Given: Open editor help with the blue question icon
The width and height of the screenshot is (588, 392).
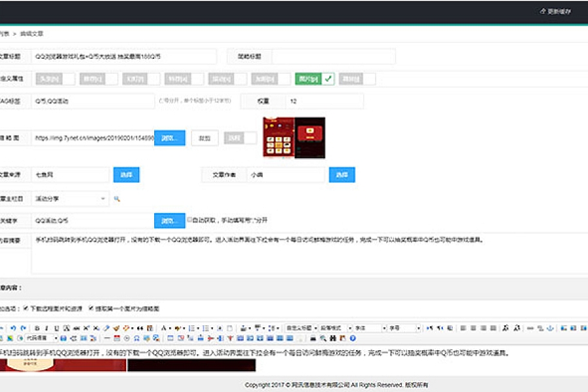Looking at the screenshot, I should tap(353, 338).
